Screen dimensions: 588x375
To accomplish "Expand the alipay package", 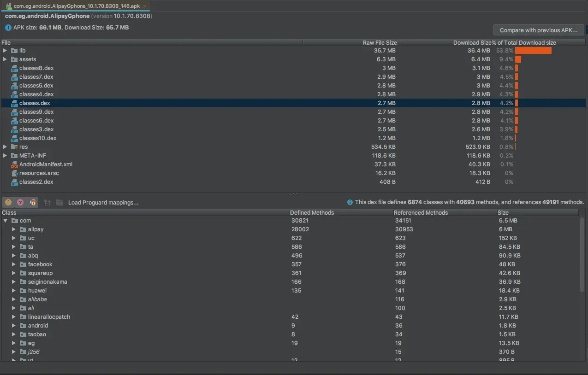I will point(14,229).
